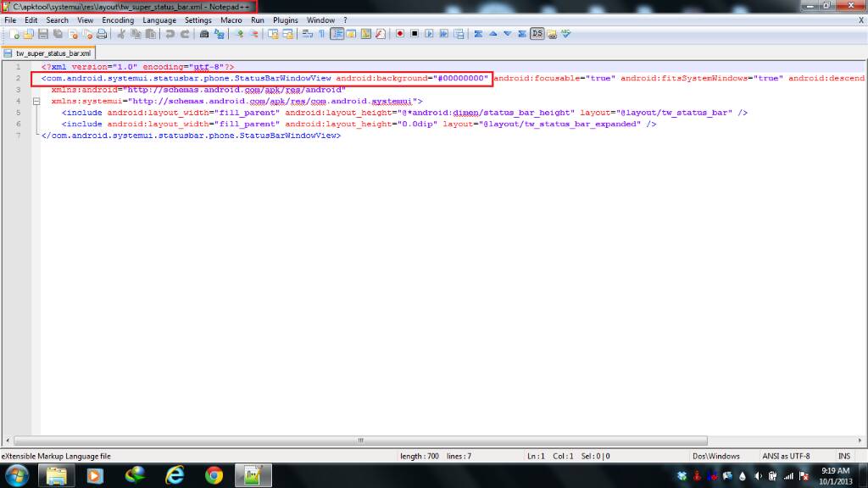Open the Settings menu
Screen dimensions: 868x488
point(198,20)
